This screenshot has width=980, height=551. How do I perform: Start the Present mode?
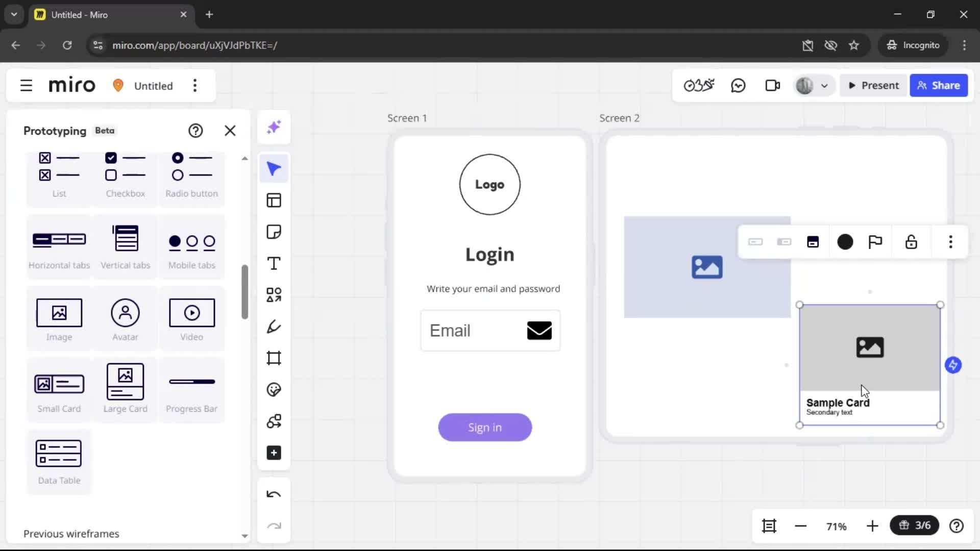(874, 86)
